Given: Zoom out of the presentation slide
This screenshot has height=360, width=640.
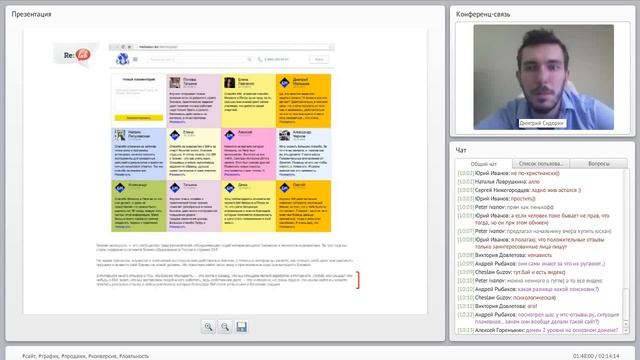Looking at the screenshot, I should [x=225, y=327].
